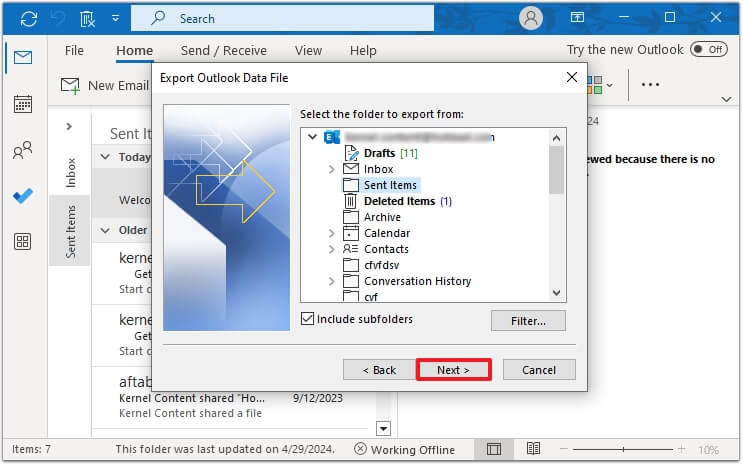Click the Send/Receive All Folders sync icon
The image size is (743, 465).
(x=29, y=18)
